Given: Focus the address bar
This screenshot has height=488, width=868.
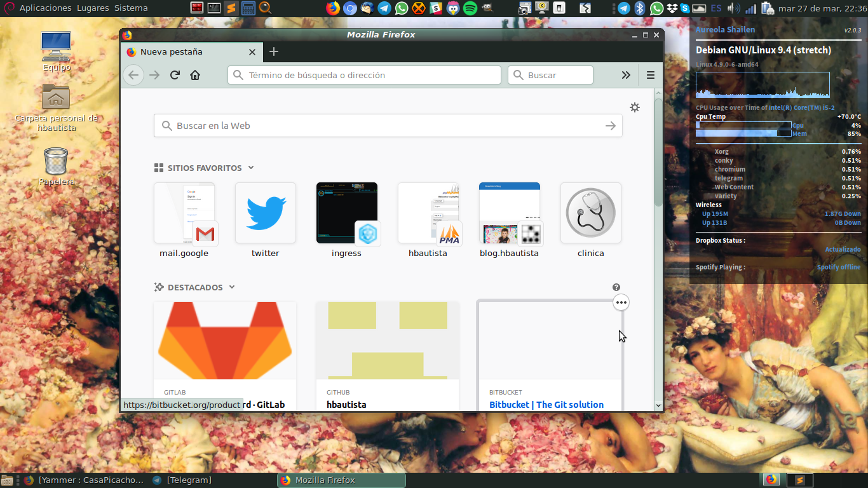Looking at the screenshot, I should (364, 75).
